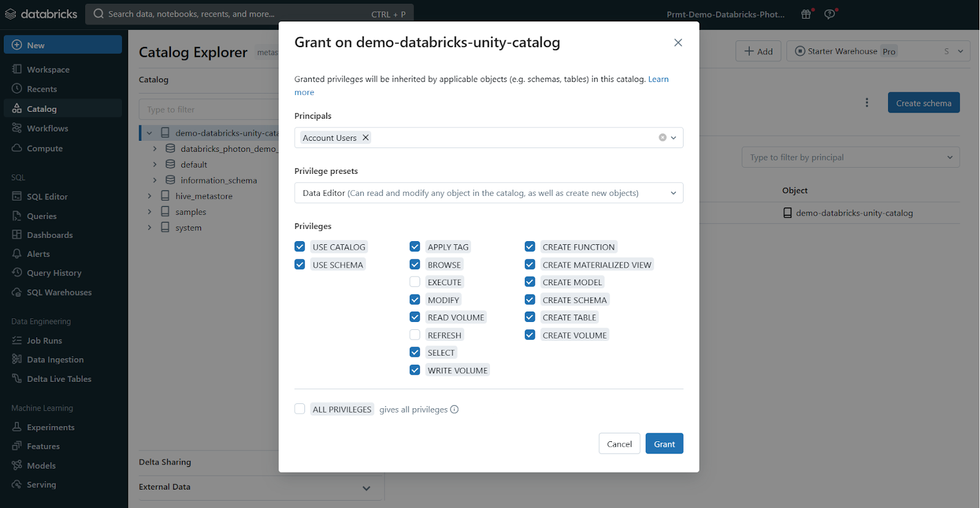
Task: Click the Features icon
Action: click(x=17, y=446)
